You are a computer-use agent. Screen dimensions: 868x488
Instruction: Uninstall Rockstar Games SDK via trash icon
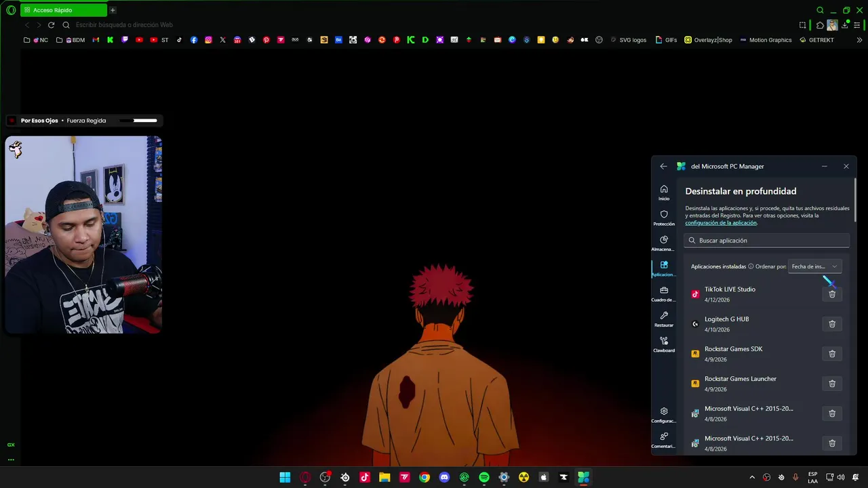coord(832,354)
